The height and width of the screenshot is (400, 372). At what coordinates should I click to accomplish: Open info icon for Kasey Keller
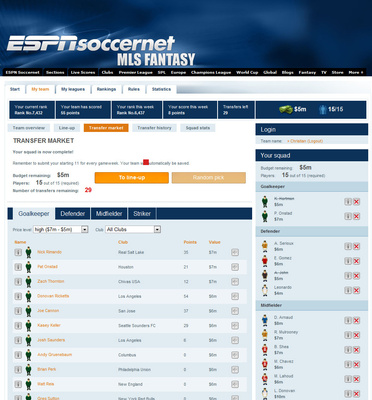click(x=18, y=326)
